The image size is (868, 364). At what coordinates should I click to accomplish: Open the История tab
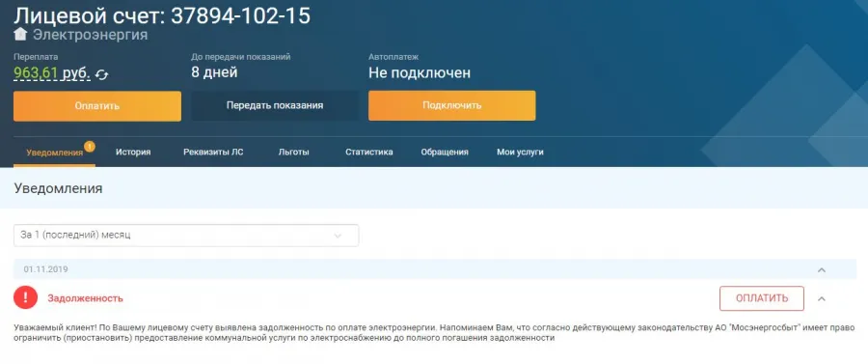tap(133, 152)
